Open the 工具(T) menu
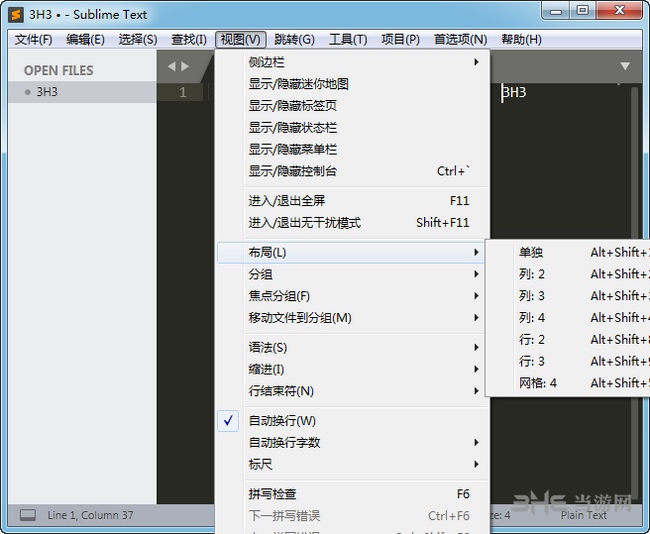The height and width of the screenshot is (534, 650). pyautogui.click(x=348, y=40)
